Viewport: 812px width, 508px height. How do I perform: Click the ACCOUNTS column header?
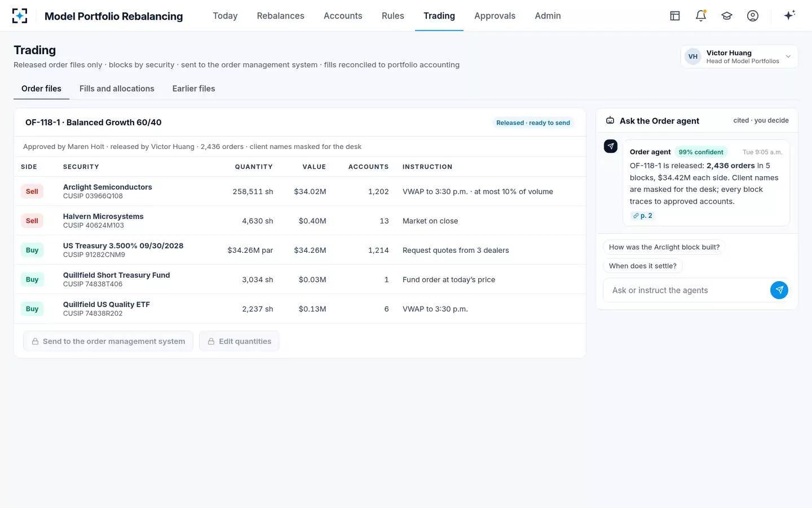[x=369, y=167]
